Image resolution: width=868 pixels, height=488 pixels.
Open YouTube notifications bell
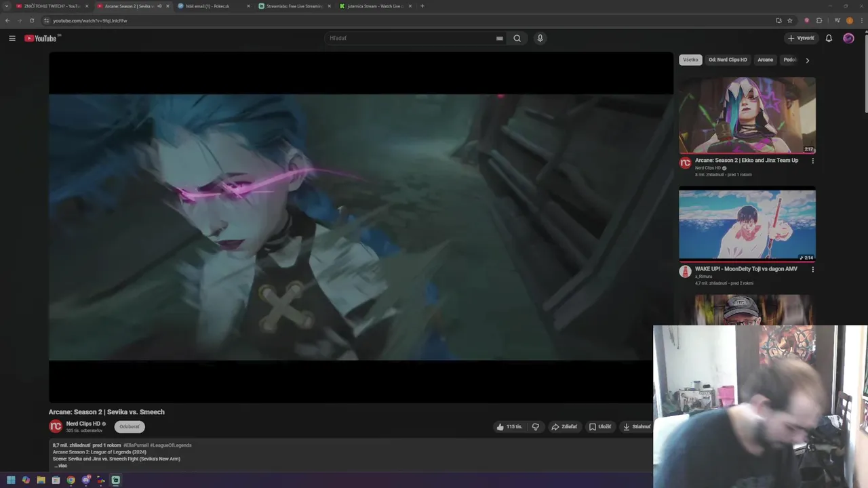tap(829, 38)
